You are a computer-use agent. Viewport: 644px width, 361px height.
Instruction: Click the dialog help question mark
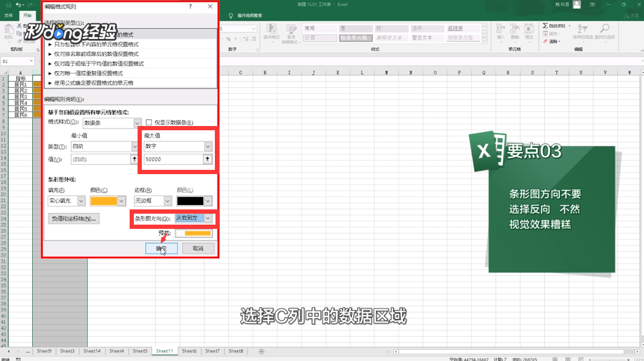pyautogui.click(x=190, y=7)
